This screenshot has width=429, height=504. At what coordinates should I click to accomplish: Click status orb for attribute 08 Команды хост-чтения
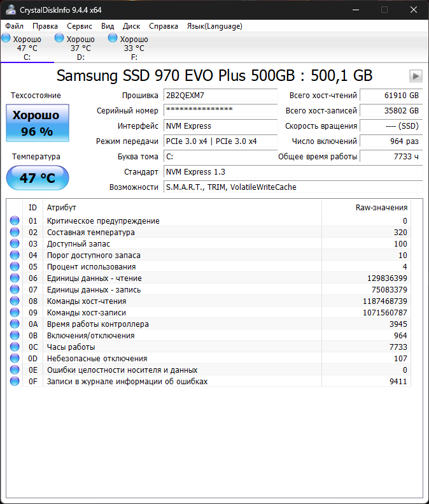(x=15, y=301)
